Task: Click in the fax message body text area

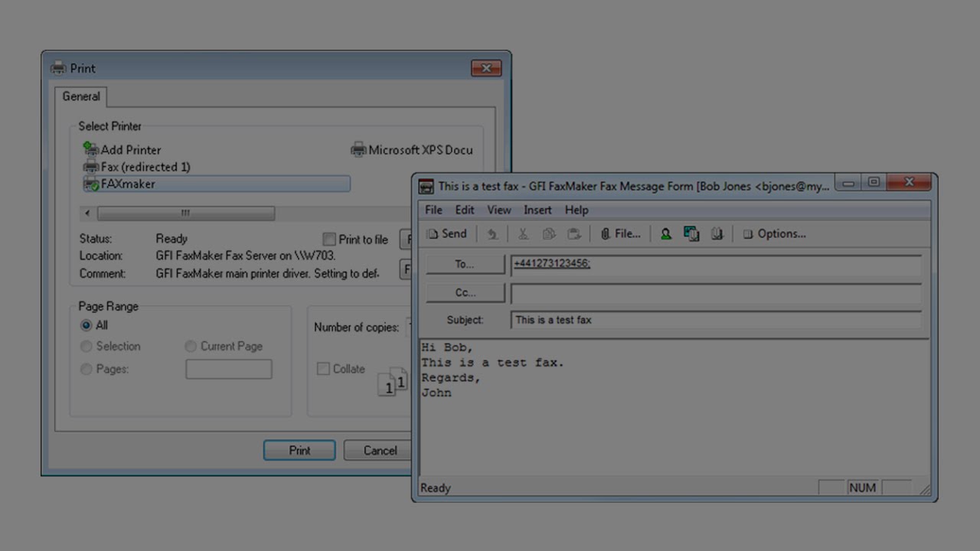Action: (x=675, y=408)
